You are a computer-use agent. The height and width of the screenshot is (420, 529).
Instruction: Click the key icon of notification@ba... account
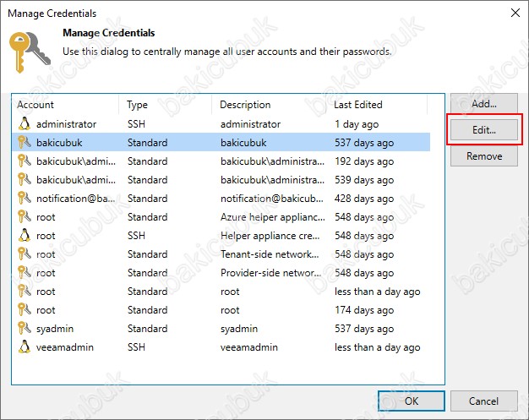click(x=25, y=198)
